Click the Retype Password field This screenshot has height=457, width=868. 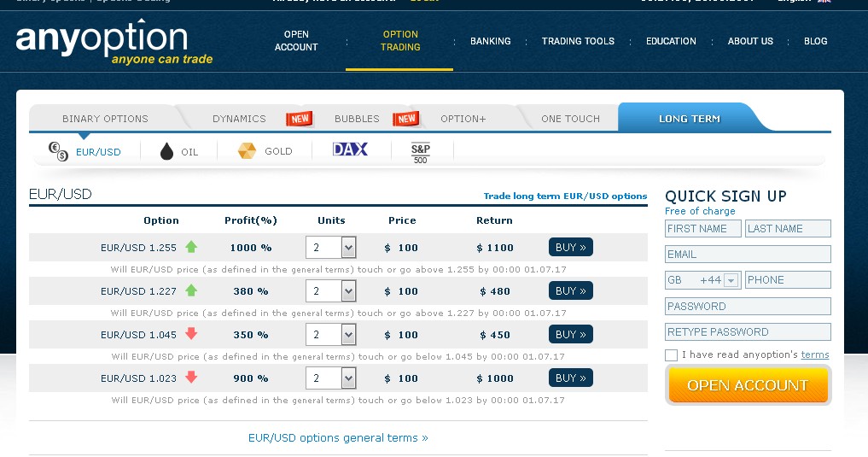(x=748, y=331)
